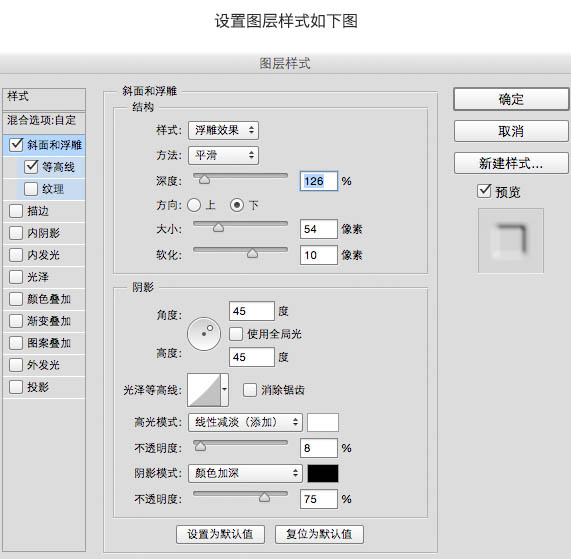This screenshot has width=571, height=559.
Task: Click the angle and altitude dial
Action: [204, 334]
